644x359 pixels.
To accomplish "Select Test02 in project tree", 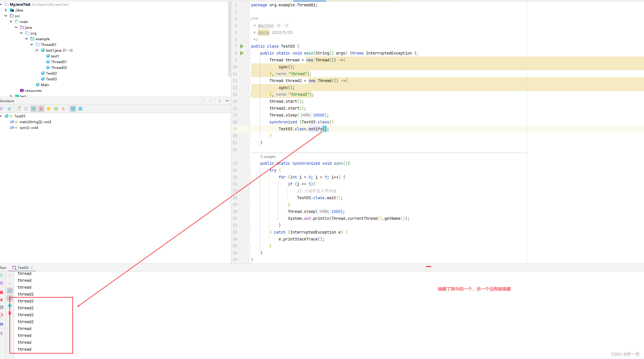I will (x=51, y=73).
